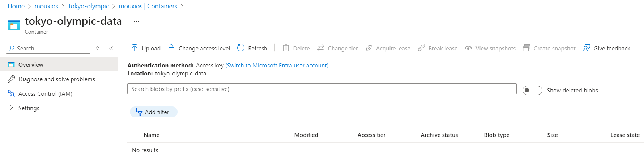Image resolution: width=644 pixels, height=168 pixels.
Task: Sort by Lease state column header
Action: [x=625, y=135]
